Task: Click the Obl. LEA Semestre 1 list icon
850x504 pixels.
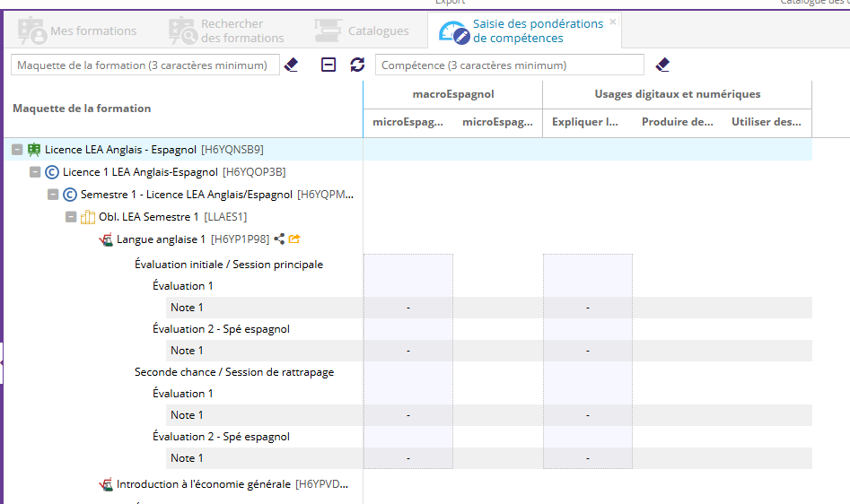Action: coord(88,218)
